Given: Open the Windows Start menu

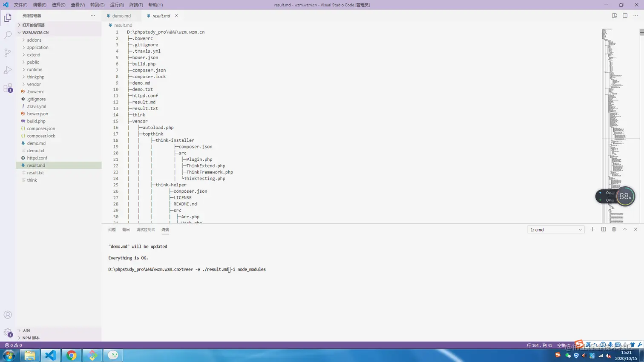Looking at the screenshot, I should (9, 355).
